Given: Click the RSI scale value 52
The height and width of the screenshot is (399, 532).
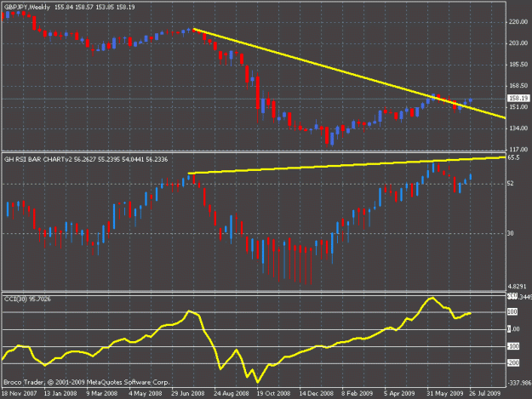Looking at the screenshot, I should [x=510, y=184].
